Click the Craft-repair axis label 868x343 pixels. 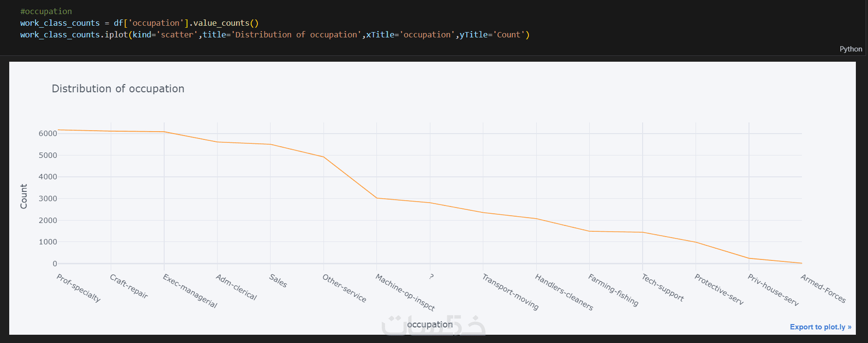point(129,286)
